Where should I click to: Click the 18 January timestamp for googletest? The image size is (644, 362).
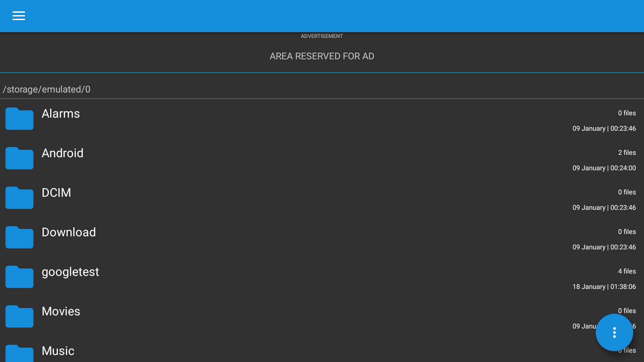[604, 287]
